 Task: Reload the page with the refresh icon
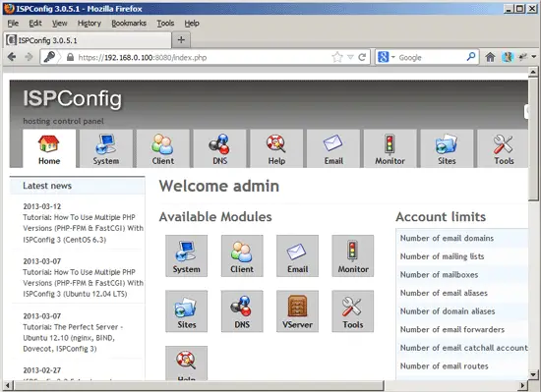362,57
